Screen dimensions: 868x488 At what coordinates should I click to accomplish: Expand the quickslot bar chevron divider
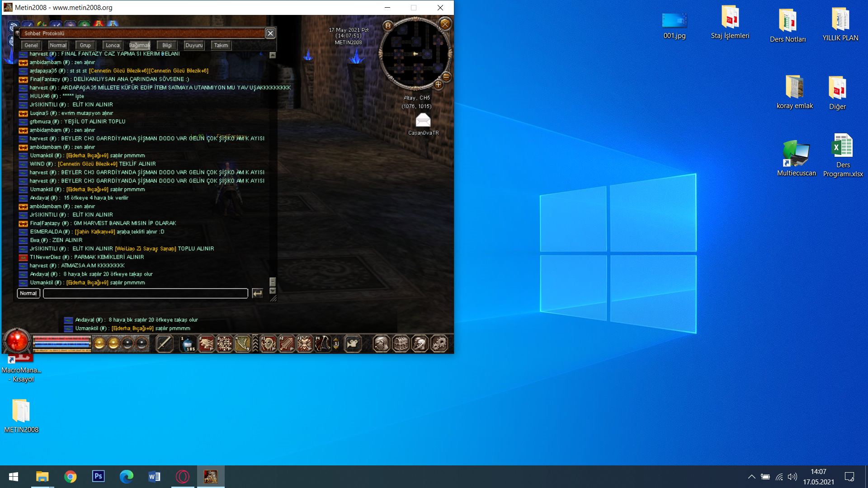[x=255, y=344]
